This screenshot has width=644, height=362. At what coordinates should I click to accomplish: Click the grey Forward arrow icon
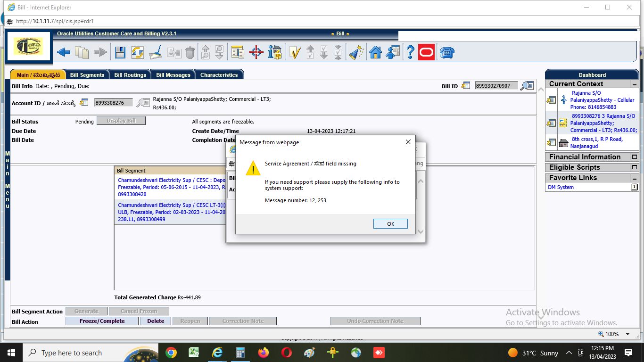pos(100,52)
